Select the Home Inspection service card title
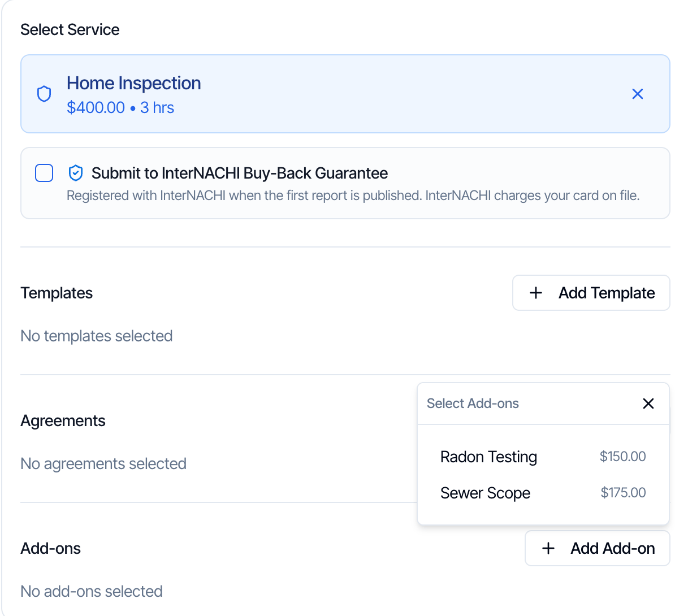The image size is (675, 616). 134,83
